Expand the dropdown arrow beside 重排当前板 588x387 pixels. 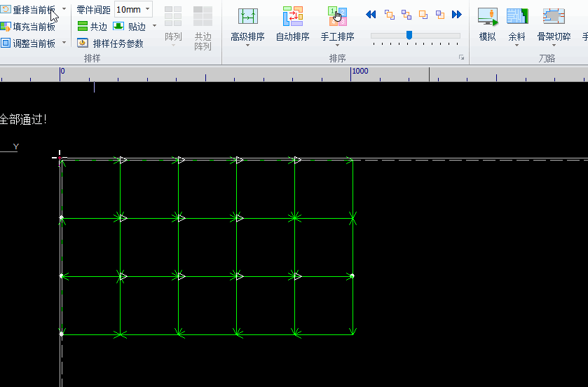tap(64, 9)
